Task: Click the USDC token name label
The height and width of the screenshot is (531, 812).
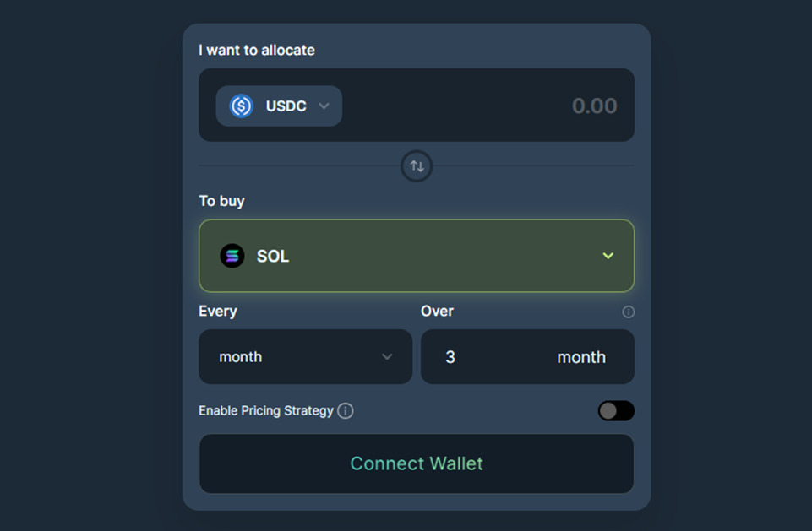Action: 286,106
